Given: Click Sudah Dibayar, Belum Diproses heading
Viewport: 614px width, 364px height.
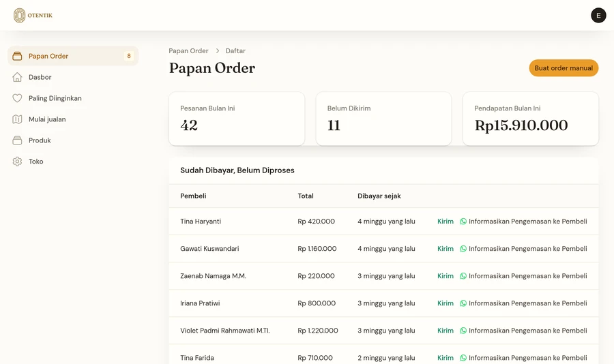Looking at the screenshot, I should tap(237, 170).
